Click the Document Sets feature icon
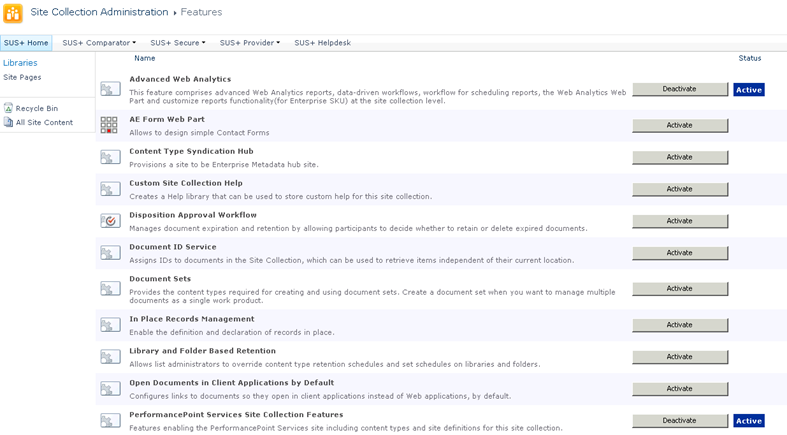This screenshot has width=787, height=435. coord(110,288)
